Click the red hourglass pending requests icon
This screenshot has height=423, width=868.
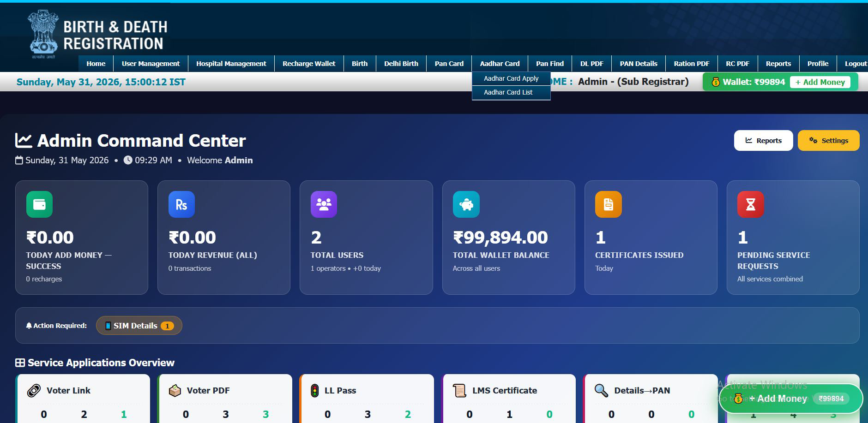[x=751, y=204]
